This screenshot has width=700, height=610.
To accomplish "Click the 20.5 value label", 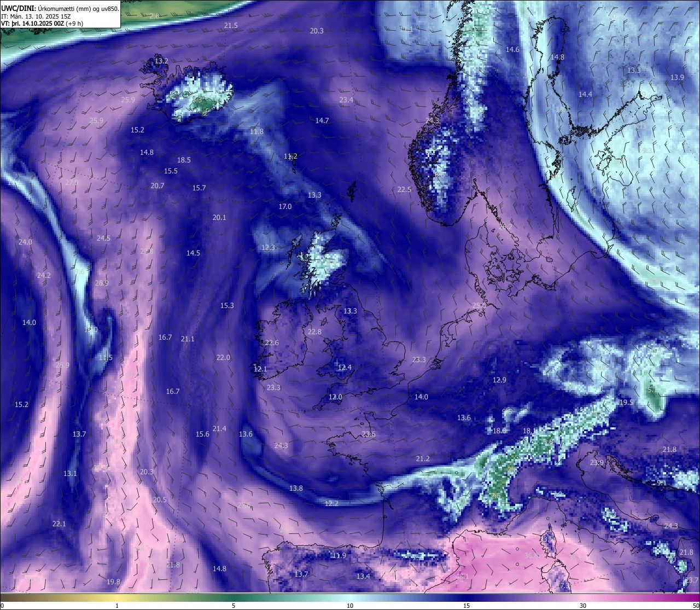I will click(x=160, y=500).
